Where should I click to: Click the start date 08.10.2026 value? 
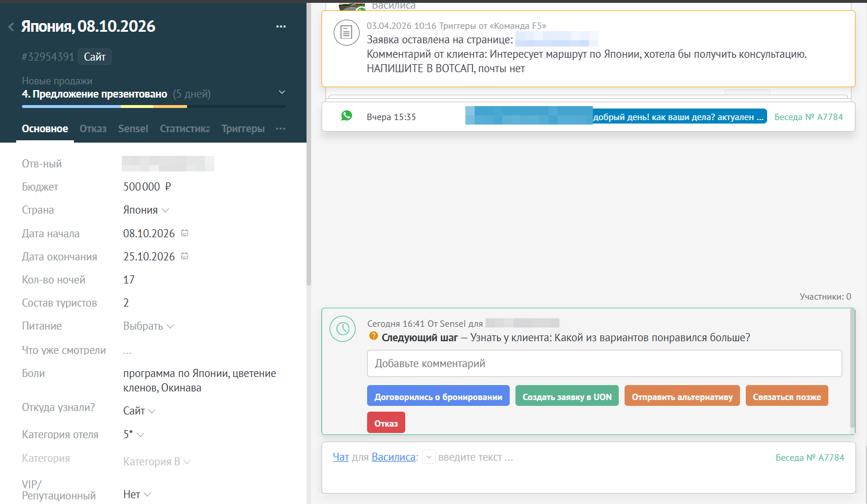(x=149, y=233)
